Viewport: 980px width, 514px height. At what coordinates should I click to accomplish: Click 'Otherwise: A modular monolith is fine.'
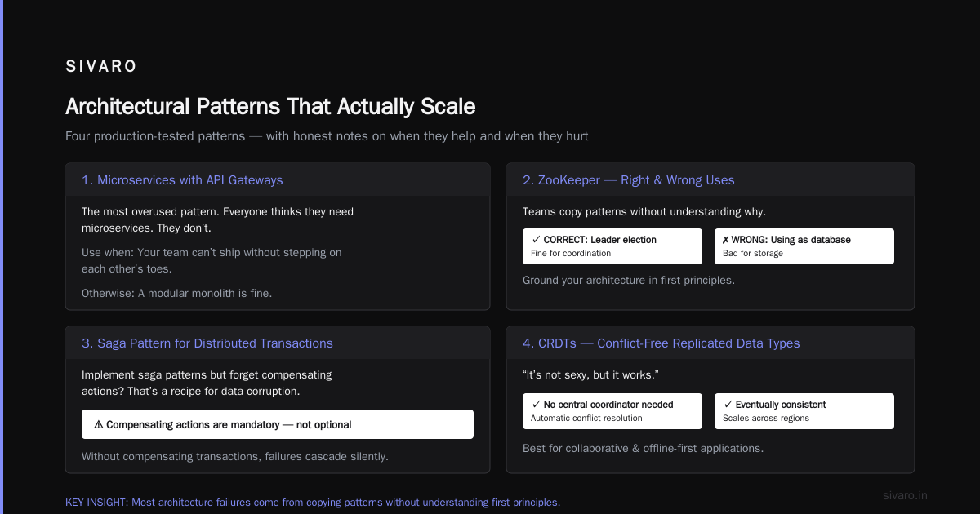176,293
